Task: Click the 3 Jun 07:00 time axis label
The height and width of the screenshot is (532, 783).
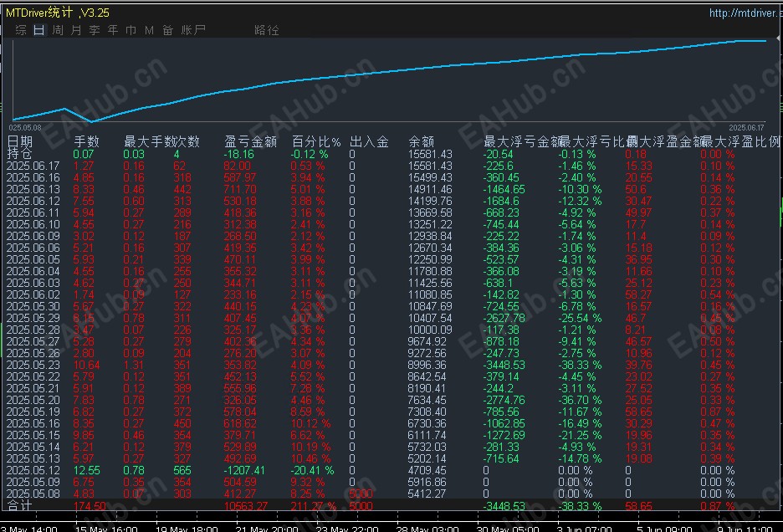Action: 584,528
